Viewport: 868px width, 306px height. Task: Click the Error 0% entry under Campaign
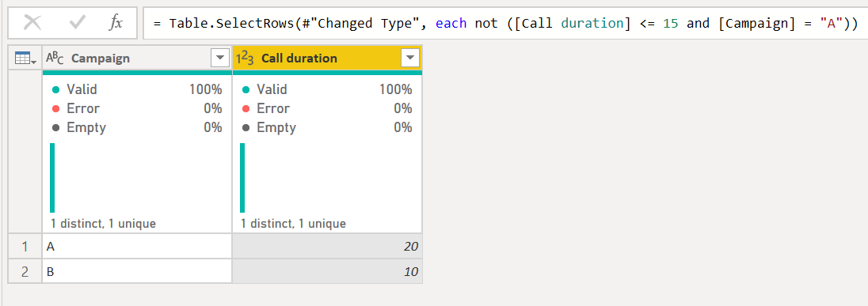pos(137,108)
